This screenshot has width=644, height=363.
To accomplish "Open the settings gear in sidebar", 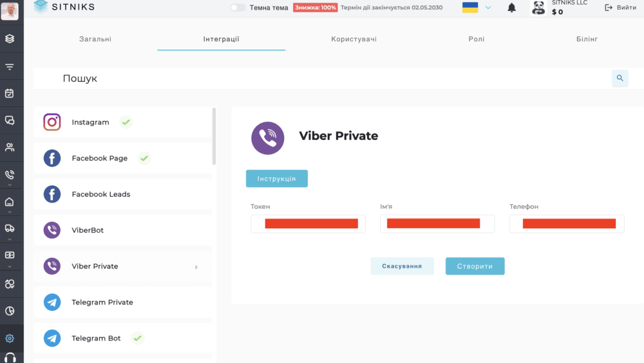I will click(x=10, y=338).
